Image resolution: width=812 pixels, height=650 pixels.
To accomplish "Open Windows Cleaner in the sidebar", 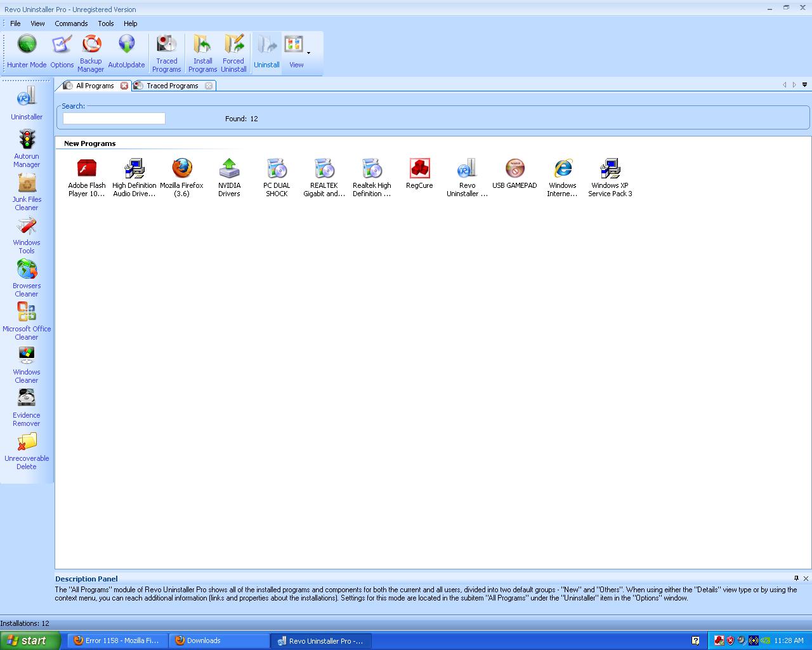I will [27, 364].
